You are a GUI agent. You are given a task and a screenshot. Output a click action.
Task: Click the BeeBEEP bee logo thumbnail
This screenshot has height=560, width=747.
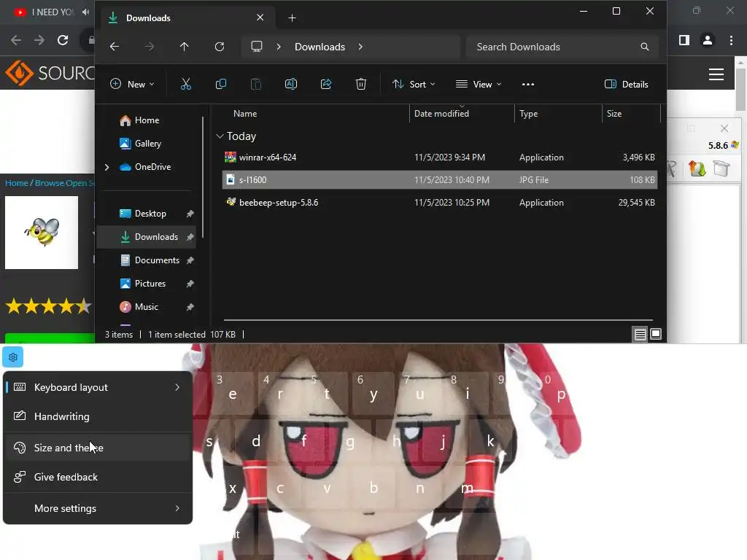(x=42, y=233)
